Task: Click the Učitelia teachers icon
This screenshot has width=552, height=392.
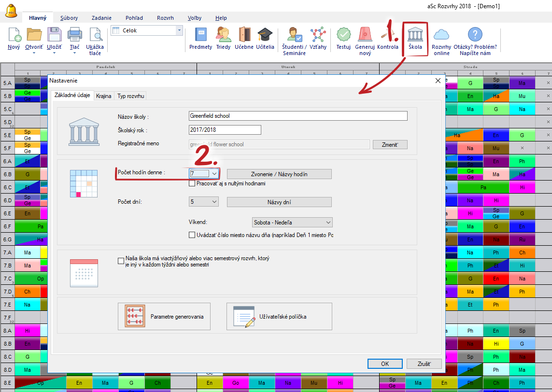Action: (265, 35)
